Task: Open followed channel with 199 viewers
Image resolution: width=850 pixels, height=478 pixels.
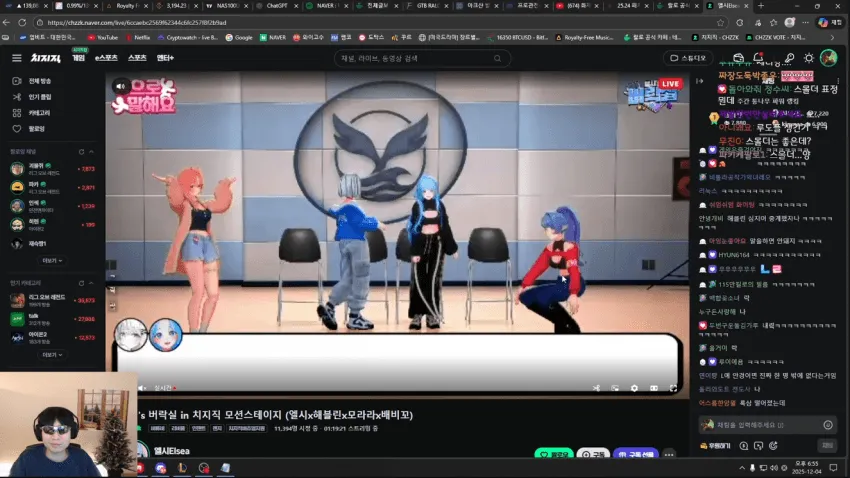Action: click(x=53, y=224)
